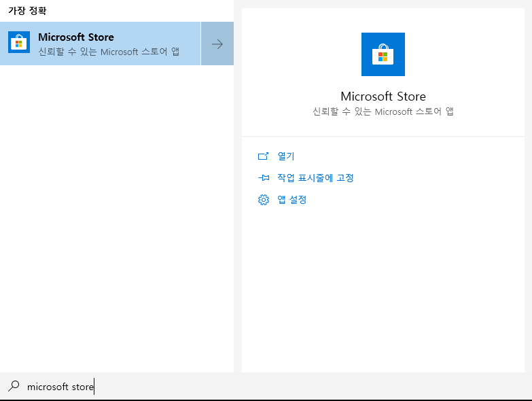Open the Microsoft Store best match result
532x401 pixels.
[x=101, y=43]
